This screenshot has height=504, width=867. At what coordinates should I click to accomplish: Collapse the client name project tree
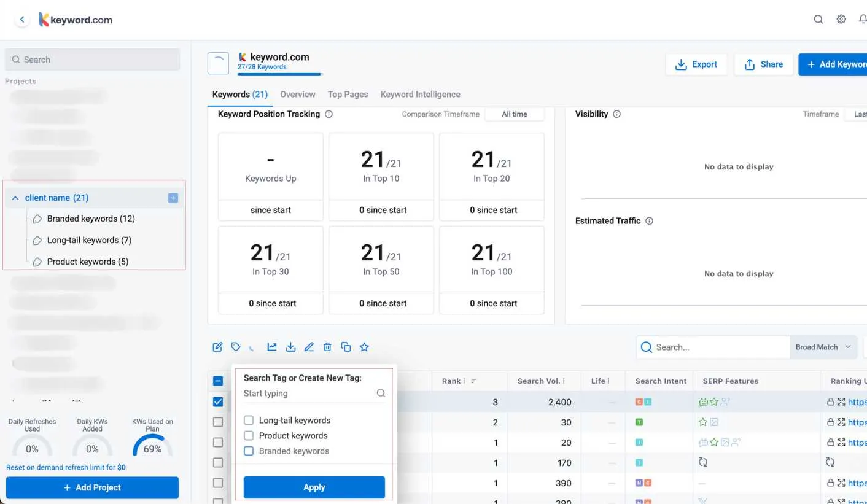(x=15, y=198)
